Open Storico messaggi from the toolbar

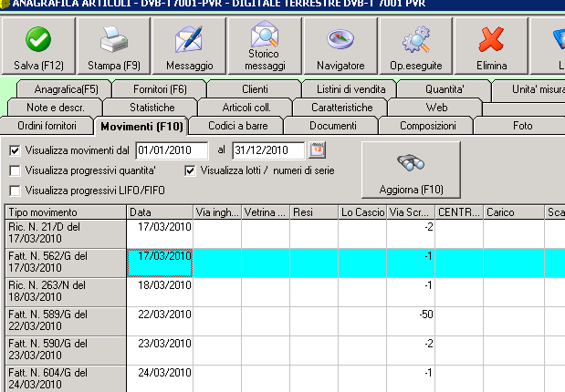pos(265,46)
